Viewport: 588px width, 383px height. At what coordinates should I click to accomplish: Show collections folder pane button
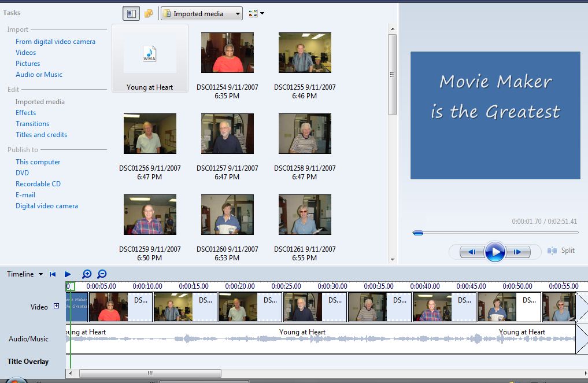coord(149,14)
